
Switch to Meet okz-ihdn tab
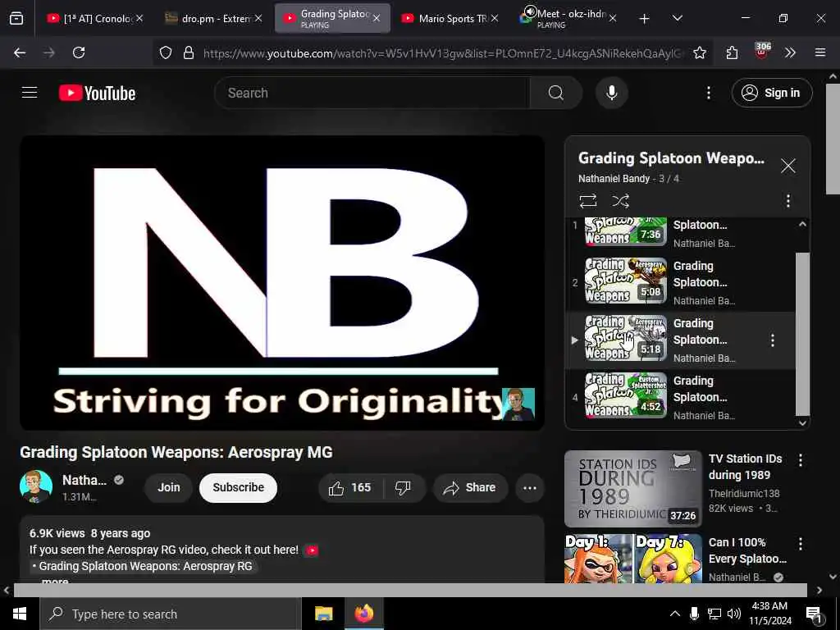[x=569, y=18]
